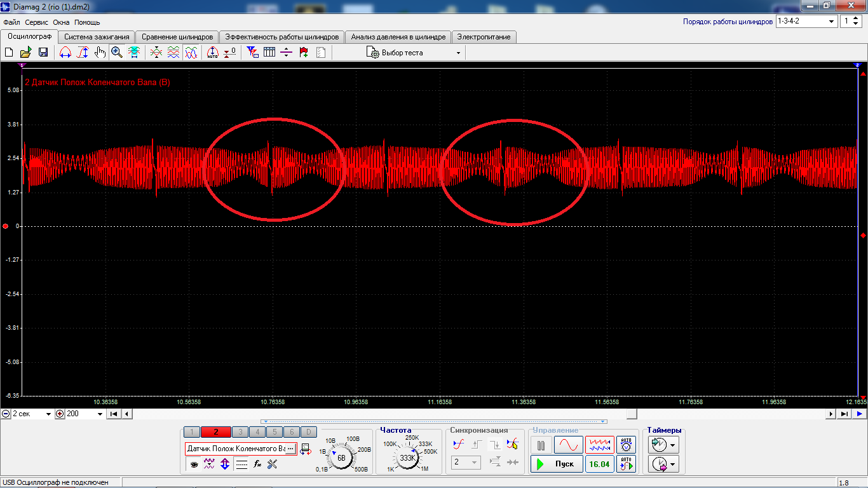Select falling edge synchronization mode
The width and height of the screenshot is (868, 488).
(x=494, y=444)
